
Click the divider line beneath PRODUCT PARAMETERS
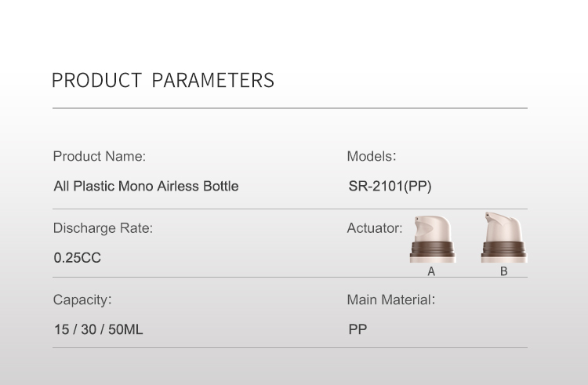point(290,108)
